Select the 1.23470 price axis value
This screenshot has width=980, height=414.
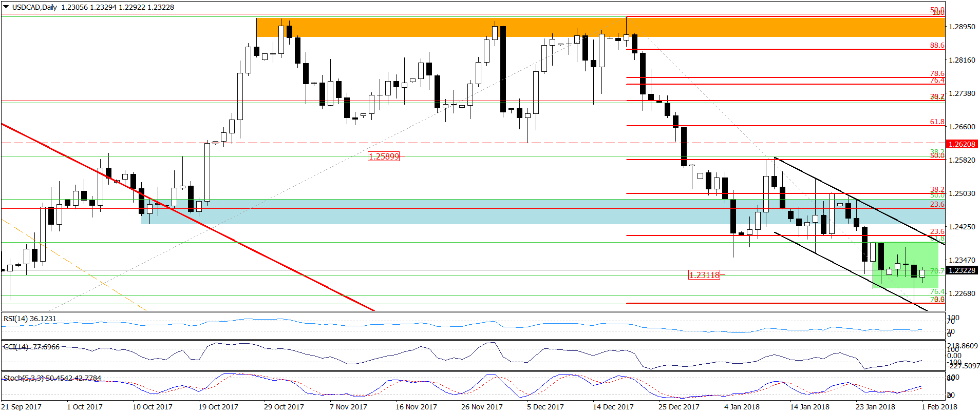(962, 260)
